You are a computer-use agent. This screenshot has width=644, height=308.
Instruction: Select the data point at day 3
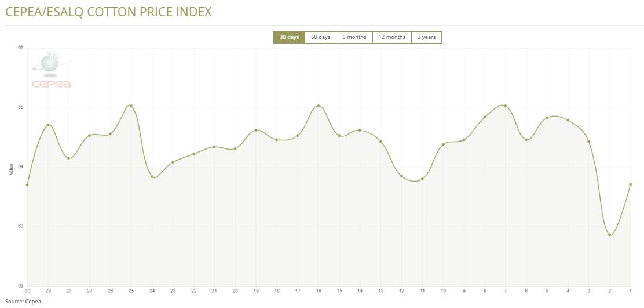point(589,142)
